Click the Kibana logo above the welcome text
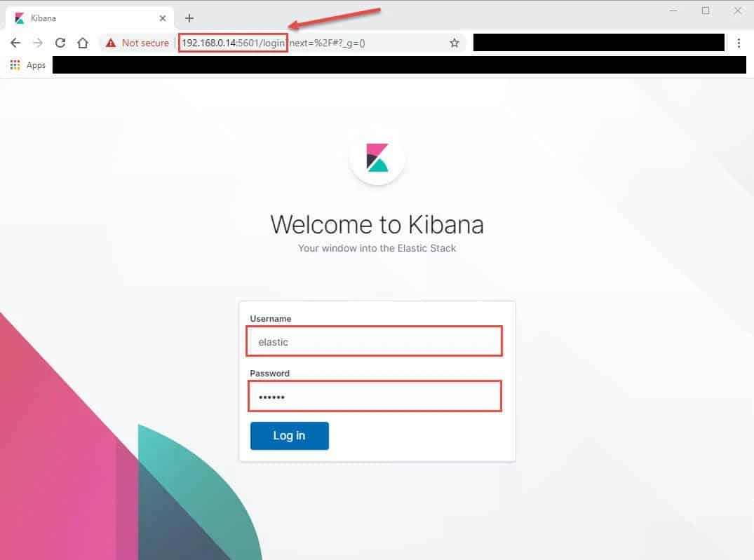 pyautogui.click(x=377, y=157)
